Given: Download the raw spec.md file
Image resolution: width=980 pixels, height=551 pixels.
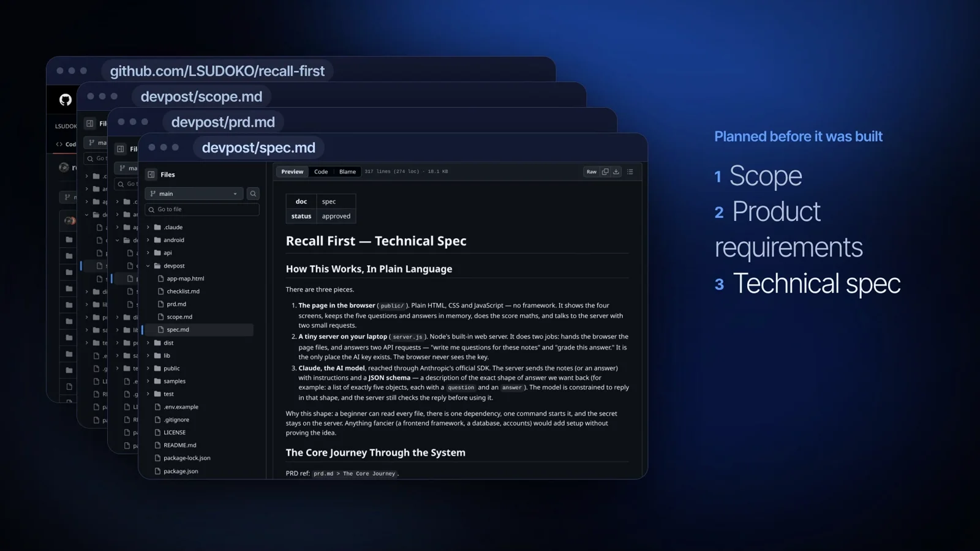Looking at the screenshot, I should point(616,172).
